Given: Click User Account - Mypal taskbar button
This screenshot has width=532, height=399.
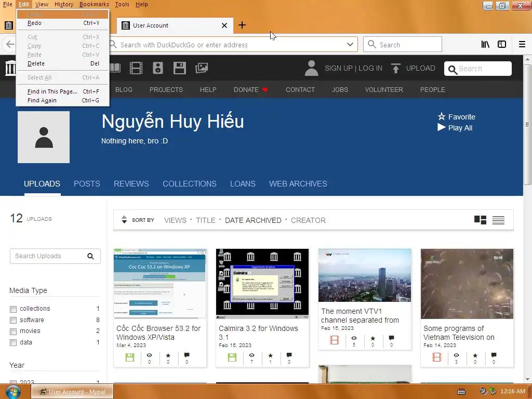Looking at the screenshot, I should pyautogui.click(x=72, y=392).
